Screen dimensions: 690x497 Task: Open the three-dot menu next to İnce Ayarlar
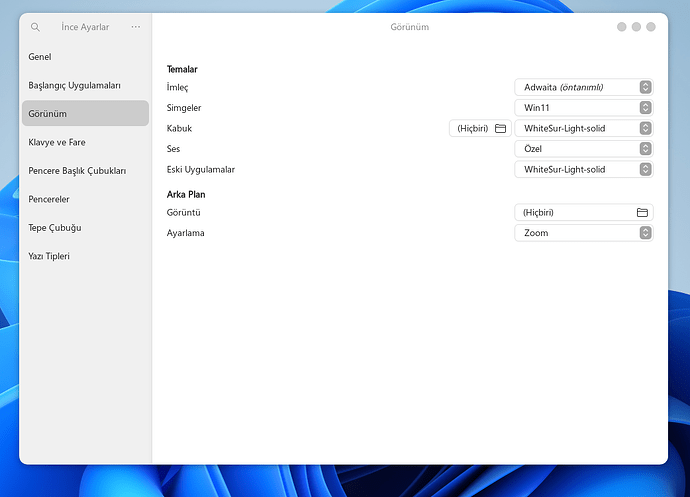(136, 27)
